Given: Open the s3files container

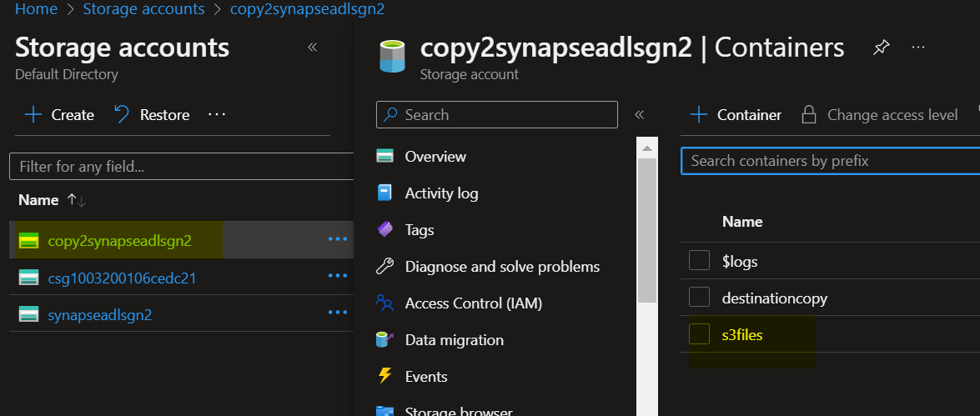Looking at the screenshot, I should [x=742, y=335].
